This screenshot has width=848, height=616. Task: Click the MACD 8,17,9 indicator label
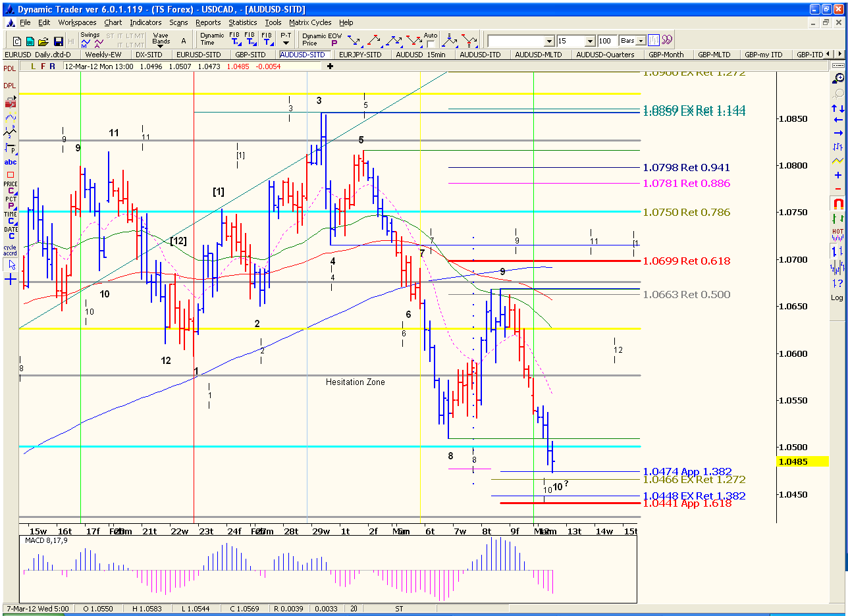tap(47, 540)
